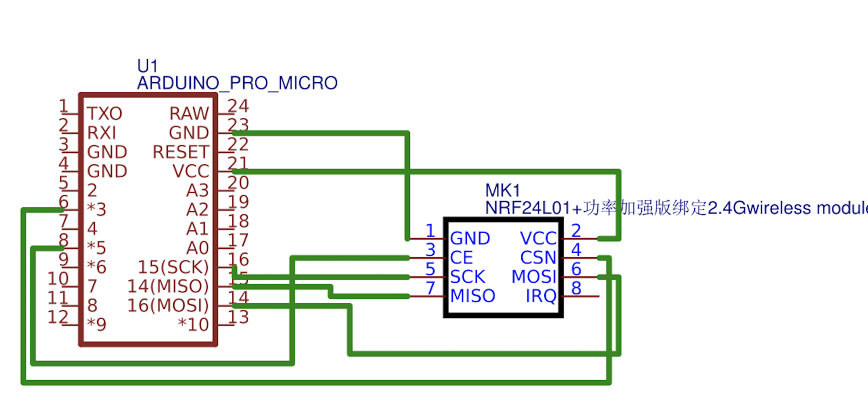This screenshot has height=415, width=868.
Task: Select pin number 17 next to A0
Action: coord(238,240)
